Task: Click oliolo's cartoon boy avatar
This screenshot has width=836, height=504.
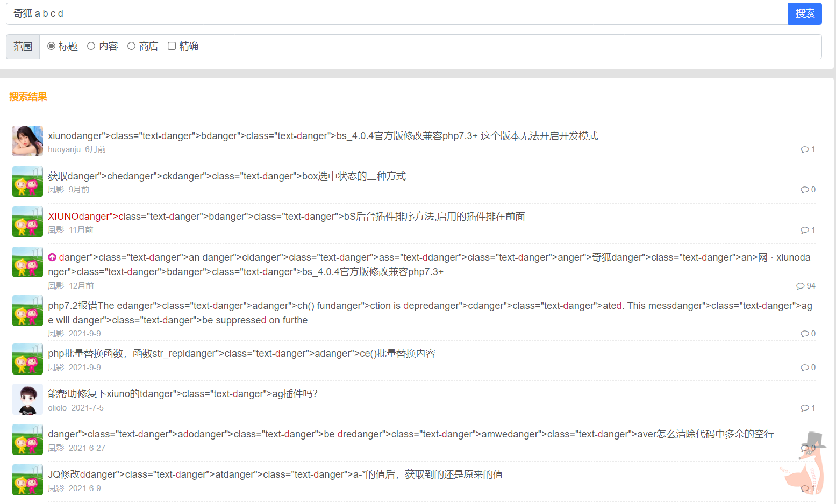Action: (27, 399)
